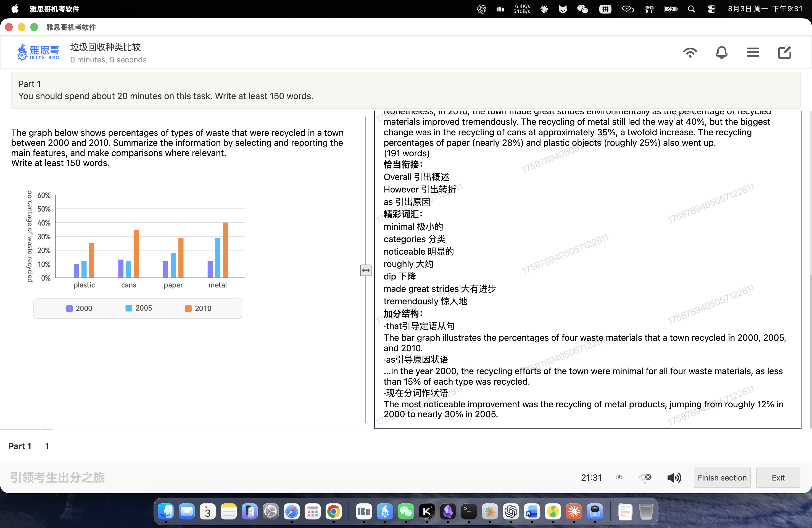The height and width of the screenshot is (528, 812).
Task: Open ChatGPT icon in menu bar
Action: pos(481,9)
